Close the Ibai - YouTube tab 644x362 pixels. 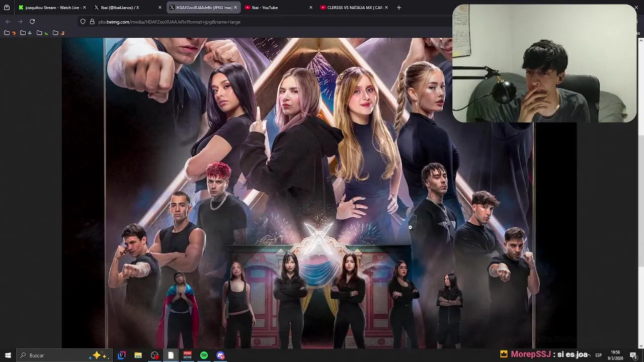coord(310,8)
